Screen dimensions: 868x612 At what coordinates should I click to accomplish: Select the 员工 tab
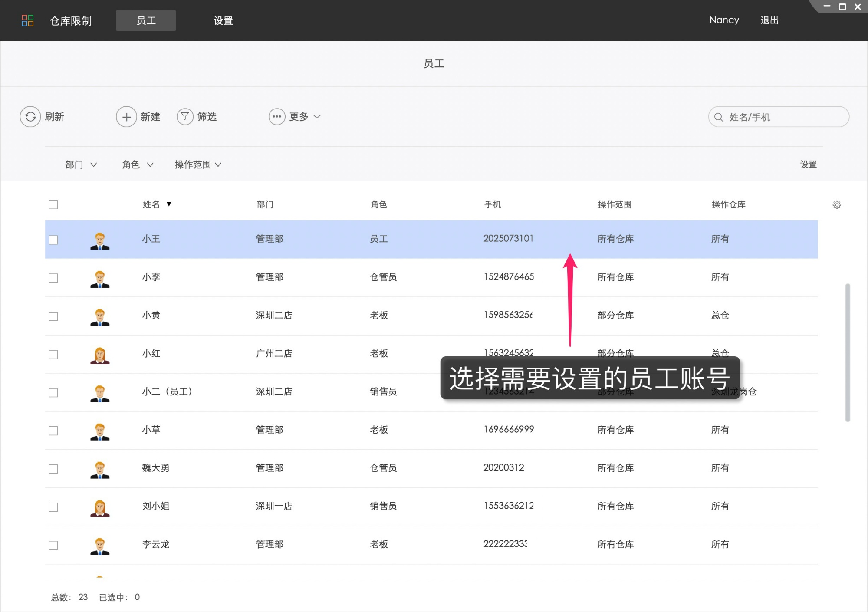[146, 20]
